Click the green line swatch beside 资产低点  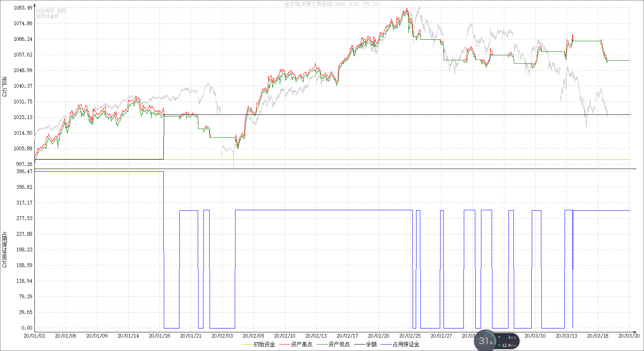pos(322,345)
